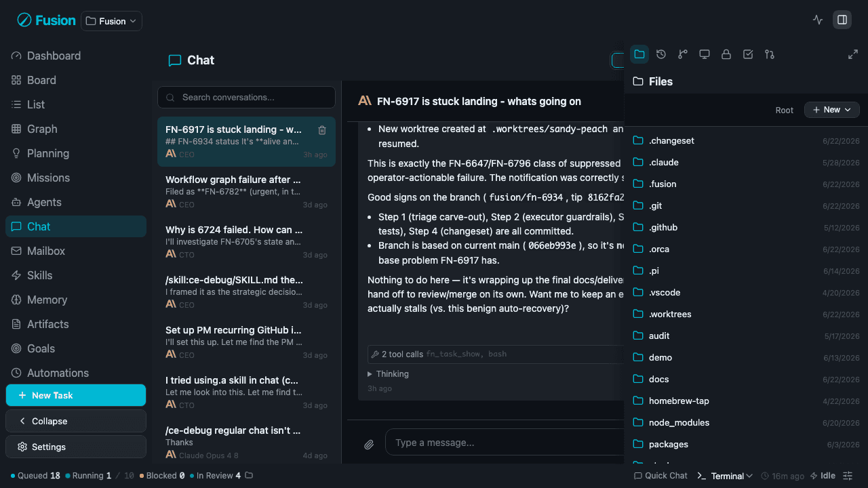Open the packages folder
868x488 pixels.
point(746,444)
